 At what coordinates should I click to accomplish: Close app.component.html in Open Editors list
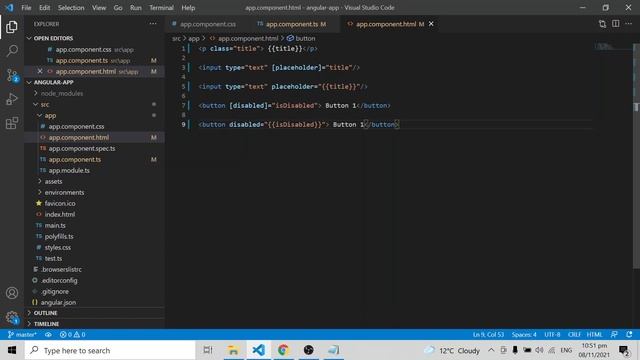tap(40, 71)
